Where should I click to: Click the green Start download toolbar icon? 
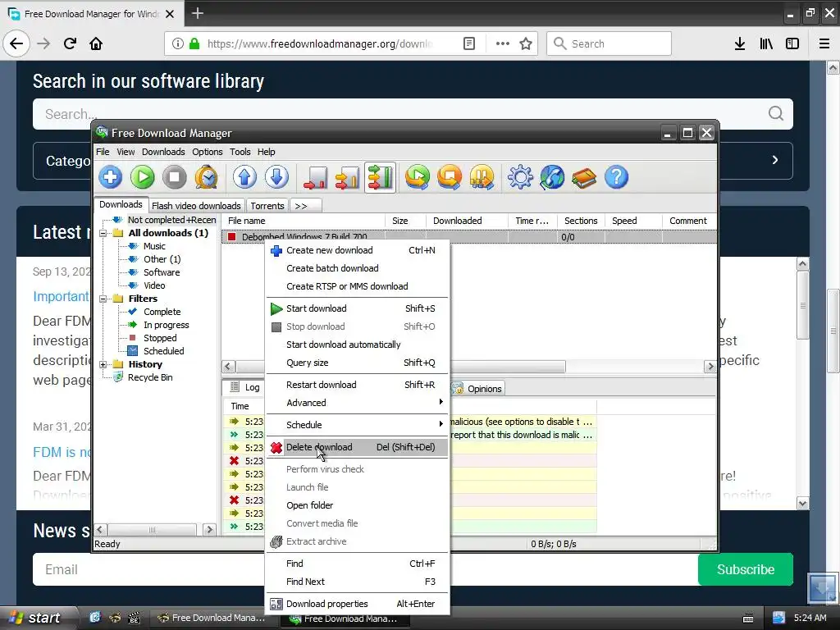(143, 177)
